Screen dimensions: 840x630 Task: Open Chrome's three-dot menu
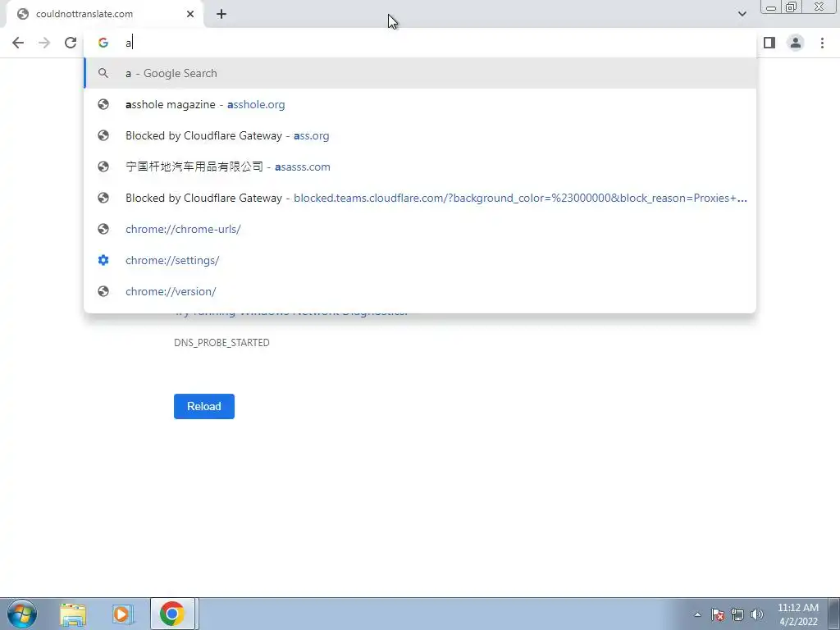822,43
